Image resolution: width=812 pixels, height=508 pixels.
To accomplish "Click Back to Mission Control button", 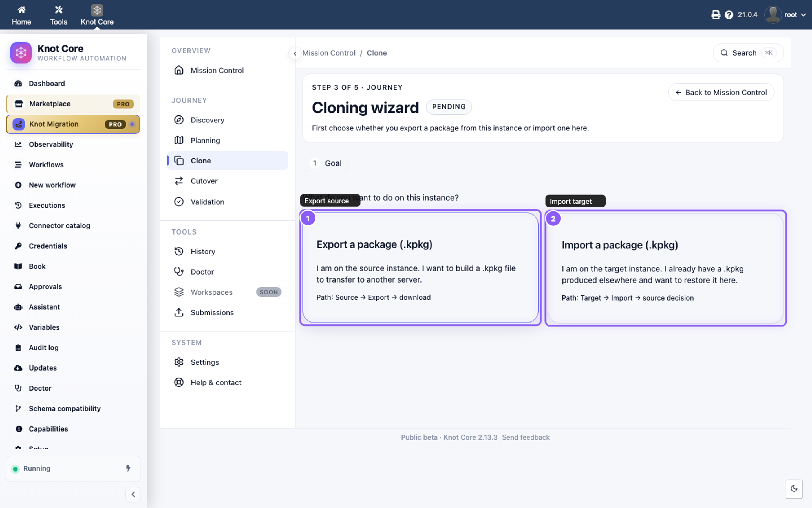I will [721, 92].
